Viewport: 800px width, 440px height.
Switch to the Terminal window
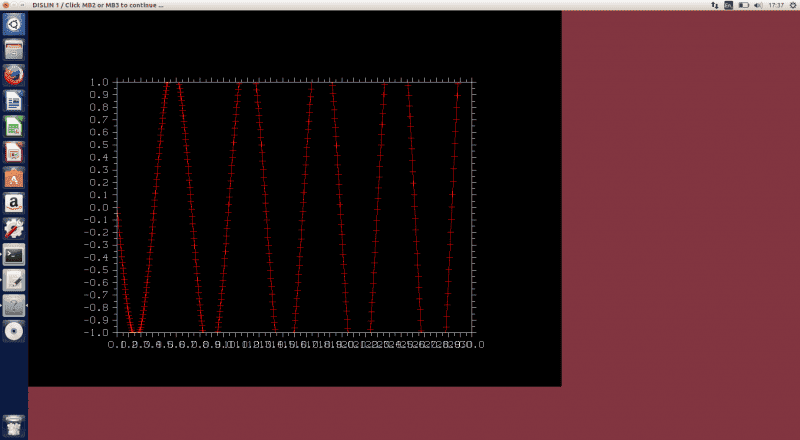click(x=14, y=255)
